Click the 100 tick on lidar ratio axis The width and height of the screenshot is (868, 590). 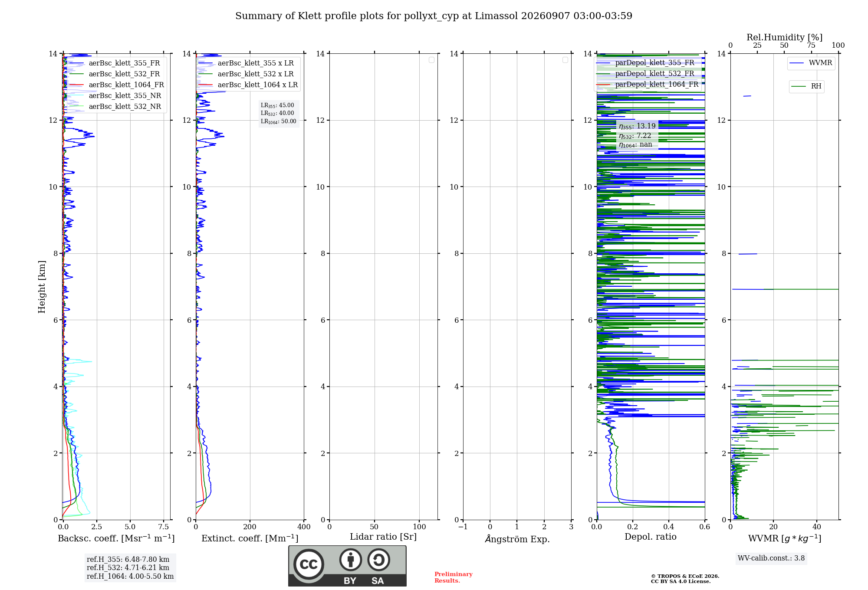[419, 527]
